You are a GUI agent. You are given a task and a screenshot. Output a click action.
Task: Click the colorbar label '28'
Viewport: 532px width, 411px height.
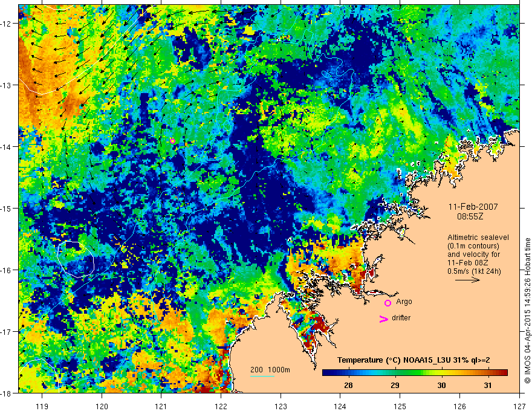coord(348,385)
